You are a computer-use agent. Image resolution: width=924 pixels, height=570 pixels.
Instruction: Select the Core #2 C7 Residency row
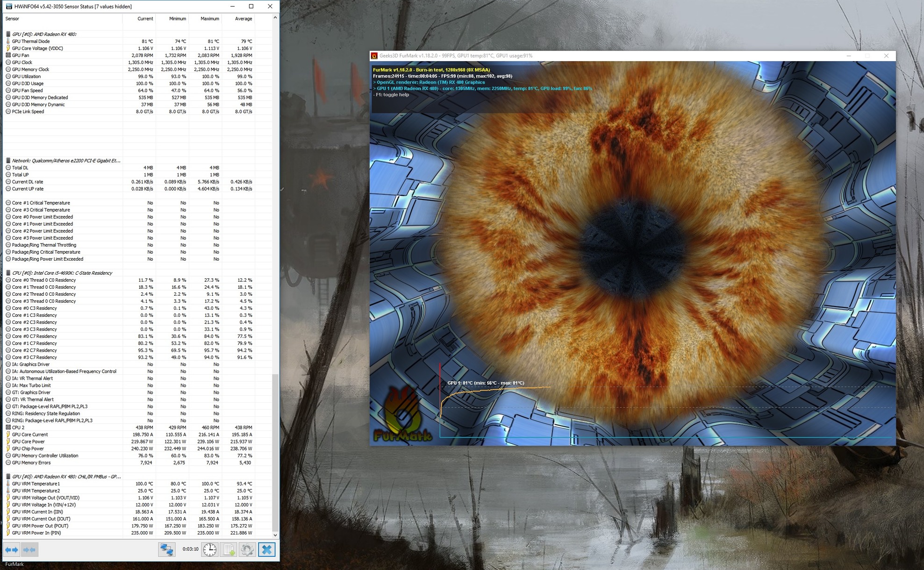pyautogui.click(x=138, y=350)
